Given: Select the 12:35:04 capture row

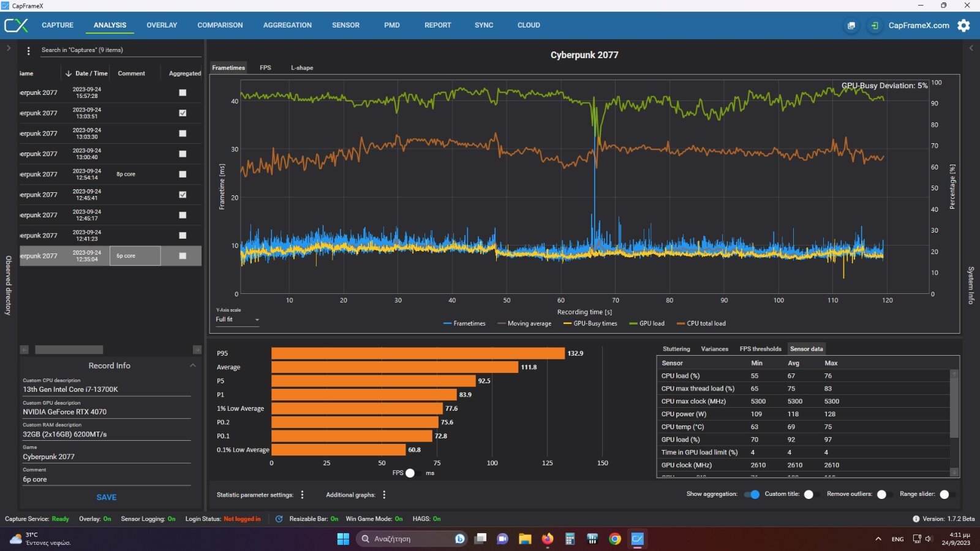Looking at the screenshot, I should tap(110, 256).
